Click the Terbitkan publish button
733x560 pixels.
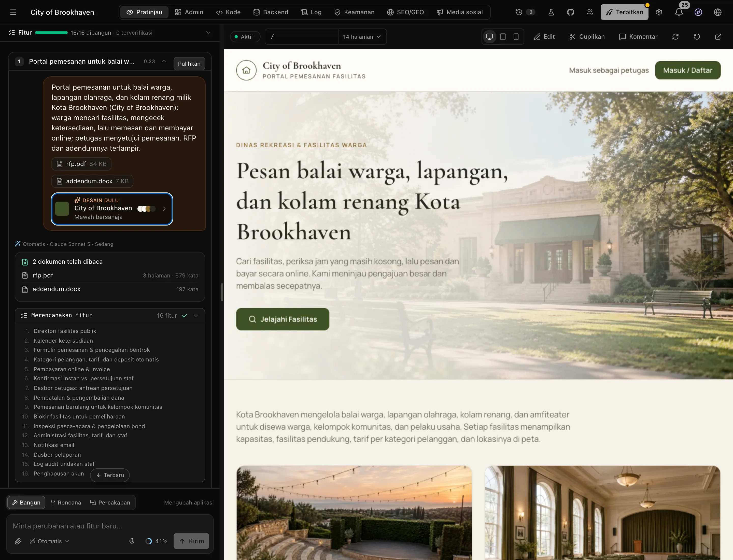pyautogui.click(x=624, y=12)
